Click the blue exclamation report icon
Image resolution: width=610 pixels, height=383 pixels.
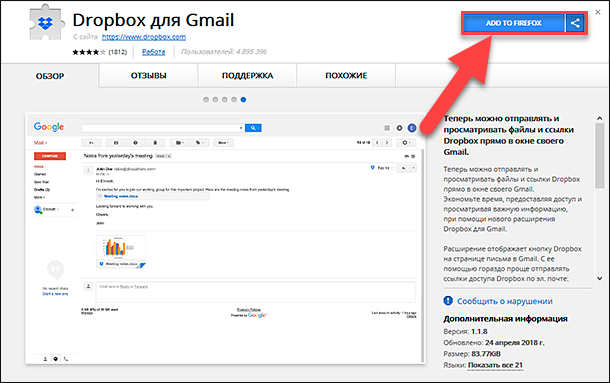pos(448,300)
